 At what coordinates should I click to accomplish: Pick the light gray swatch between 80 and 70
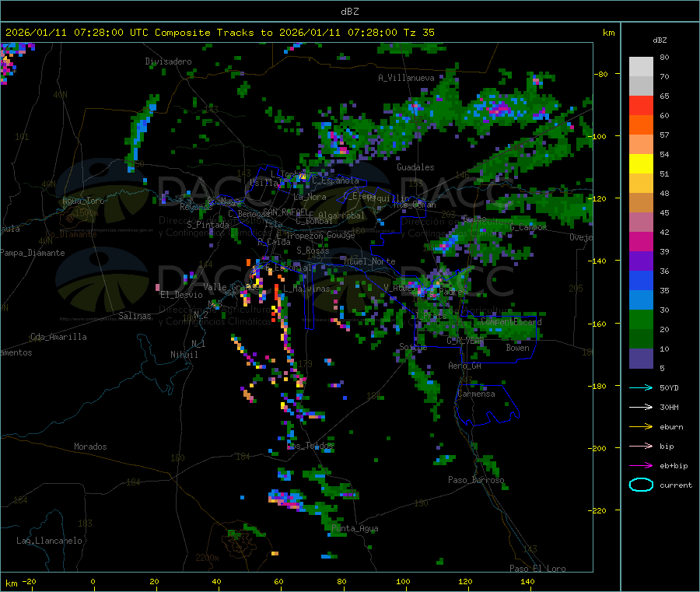pyautogui.click(x=641, y=67)
